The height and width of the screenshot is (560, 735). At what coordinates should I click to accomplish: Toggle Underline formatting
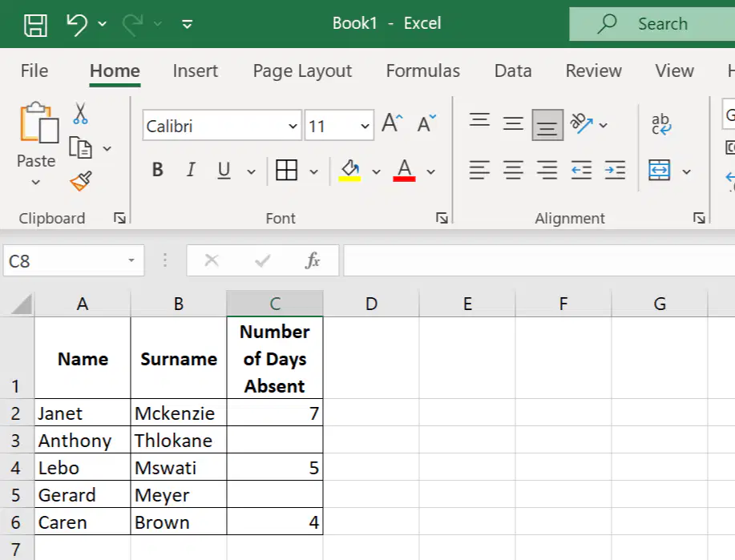[x=224, y=170]
